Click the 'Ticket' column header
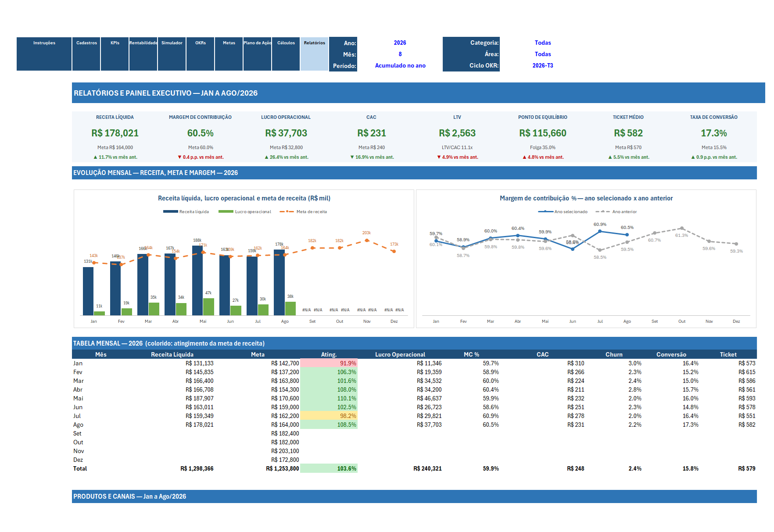Viewport: 774px width, 532px height. click(x=728, y=354)
